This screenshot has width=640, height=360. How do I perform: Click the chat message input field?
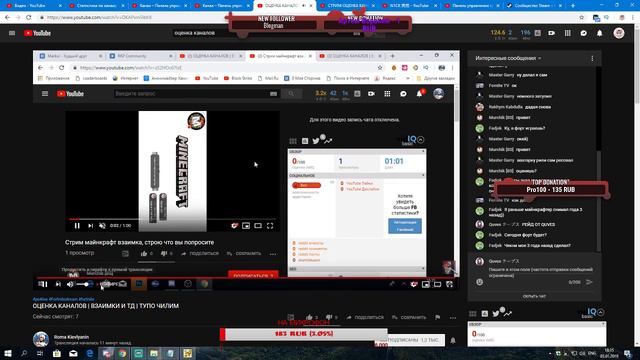(x=541, y=272)
